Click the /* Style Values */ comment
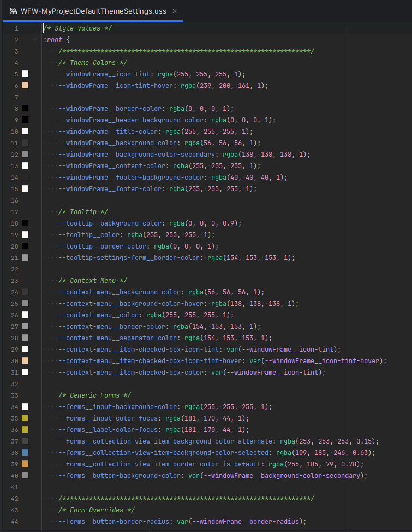Viewport: 412px width, 532px height. [x=77, y=28]
